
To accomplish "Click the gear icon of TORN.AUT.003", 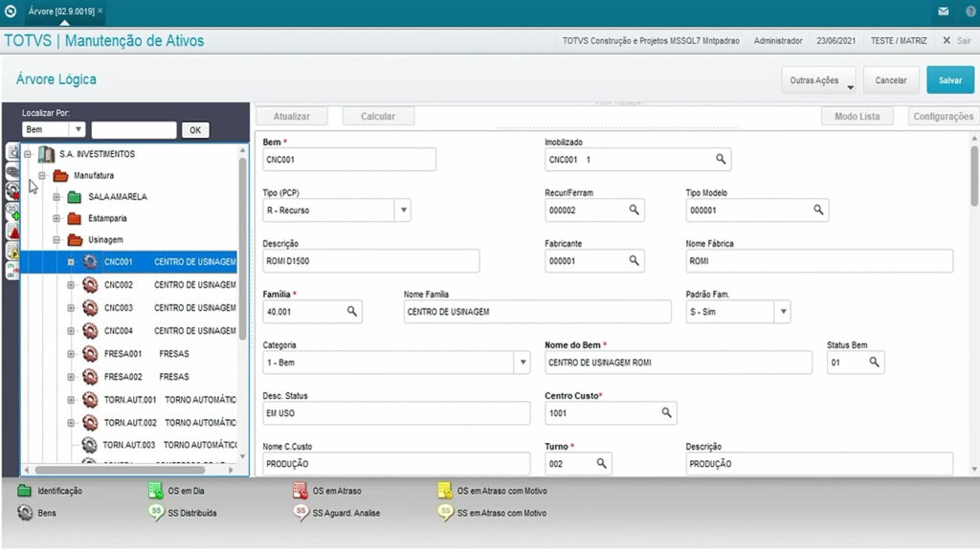I will pos(89,445).
